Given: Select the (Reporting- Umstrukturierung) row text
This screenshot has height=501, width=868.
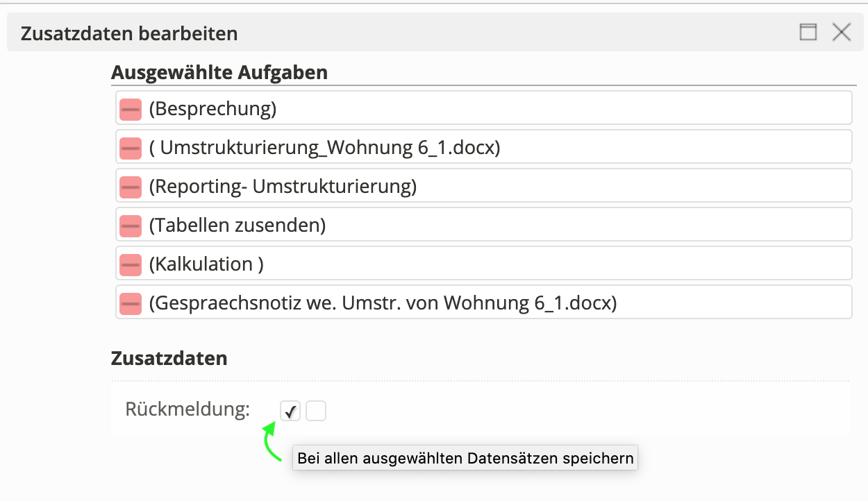Looking at the screenshot, I should coord(283,187).
